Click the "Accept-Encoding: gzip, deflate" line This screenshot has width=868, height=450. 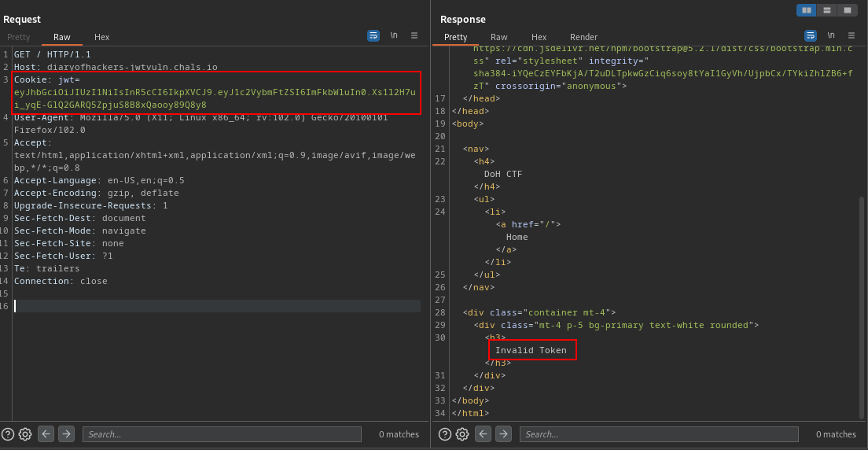tap(97, 193)
